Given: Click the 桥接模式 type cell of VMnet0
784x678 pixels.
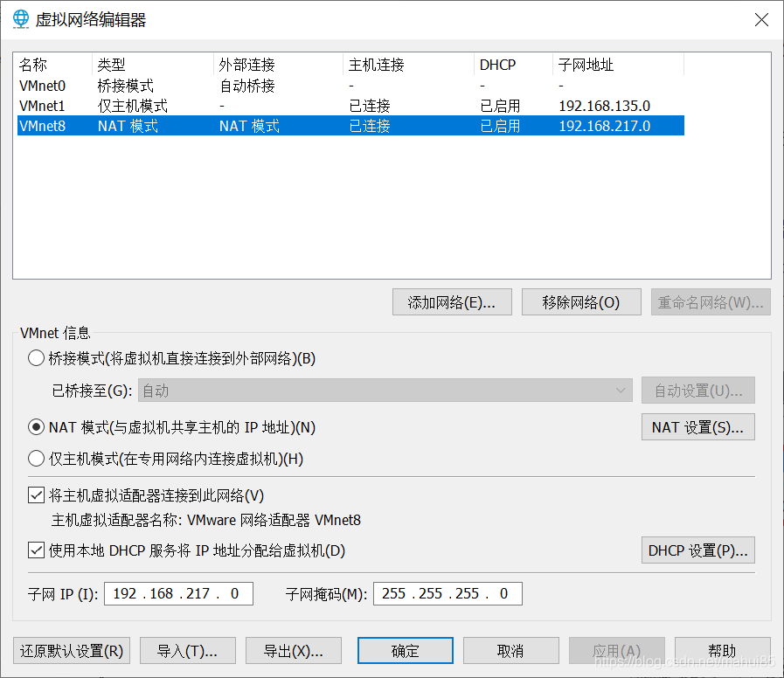Looking at the screenshot, I should (126, 86).
